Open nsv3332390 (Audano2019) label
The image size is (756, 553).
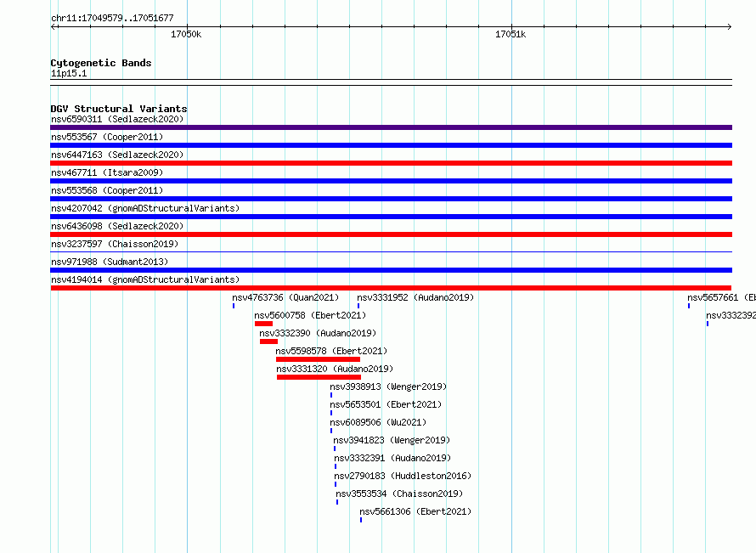click(x=318, y=333)
